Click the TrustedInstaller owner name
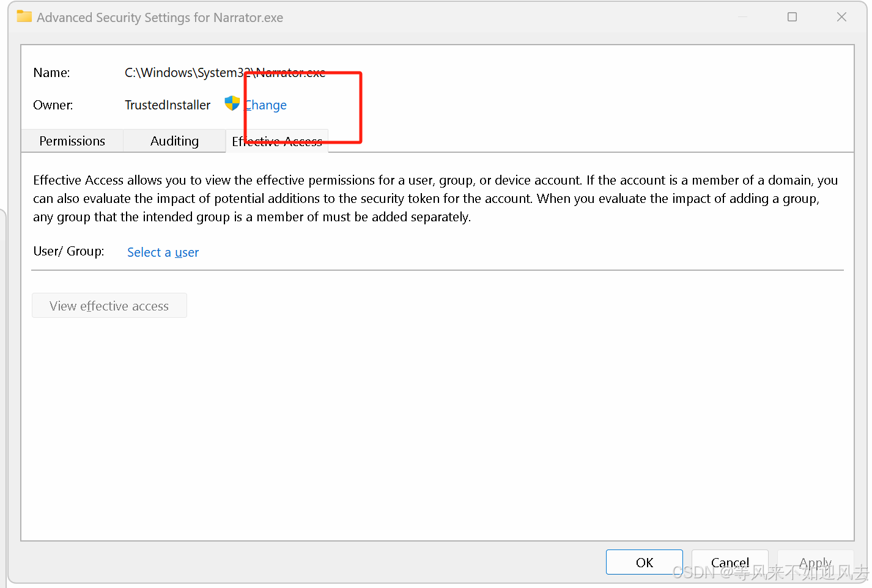This screenshot has height=588, width=872. point(168,105)
